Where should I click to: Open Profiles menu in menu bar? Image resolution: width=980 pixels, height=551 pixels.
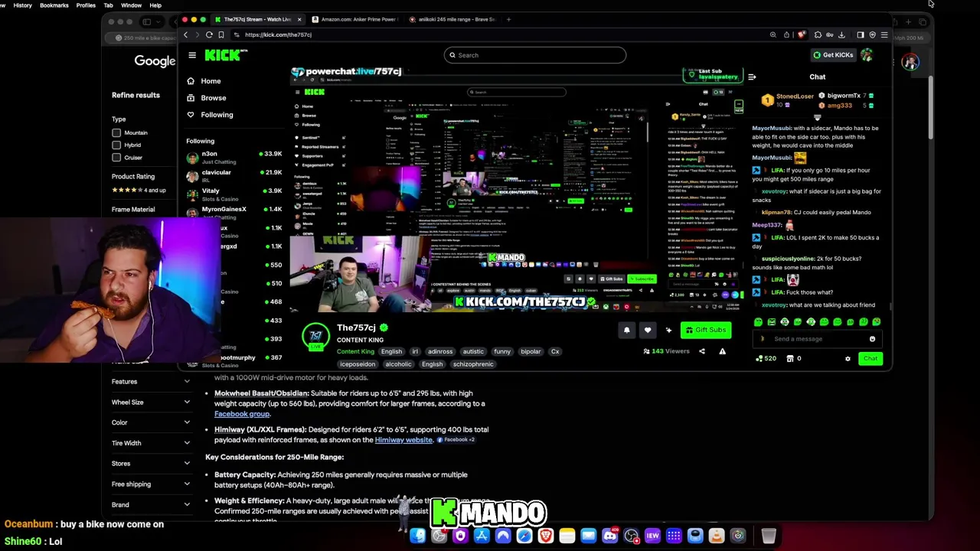pos(86,5)
